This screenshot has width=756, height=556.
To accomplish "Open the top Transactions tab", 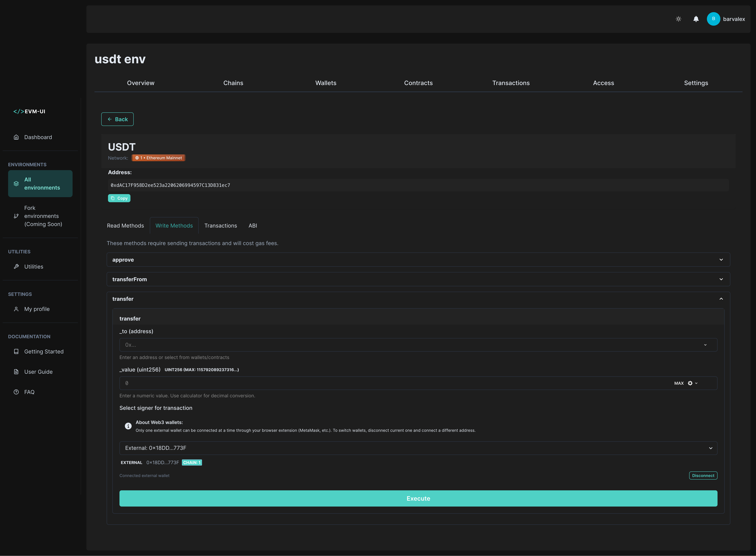I will [x=511, y=83].
